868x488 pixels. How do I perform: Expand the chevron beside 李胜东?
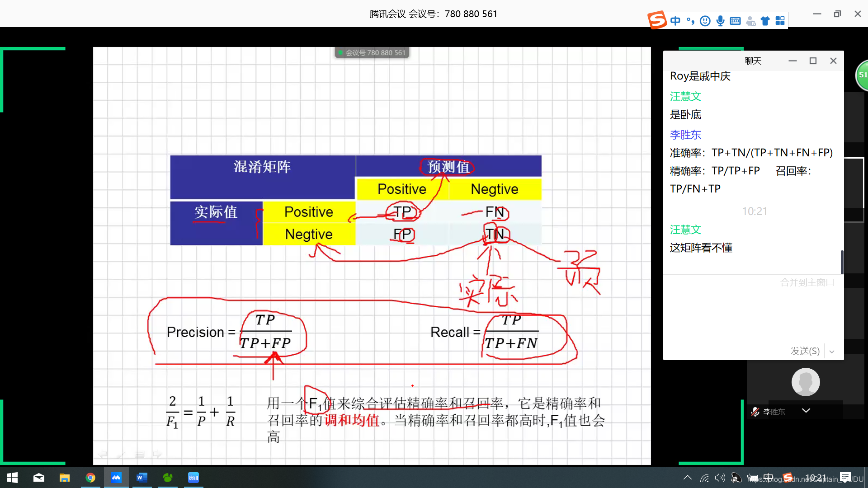click(x=806, y=410)
